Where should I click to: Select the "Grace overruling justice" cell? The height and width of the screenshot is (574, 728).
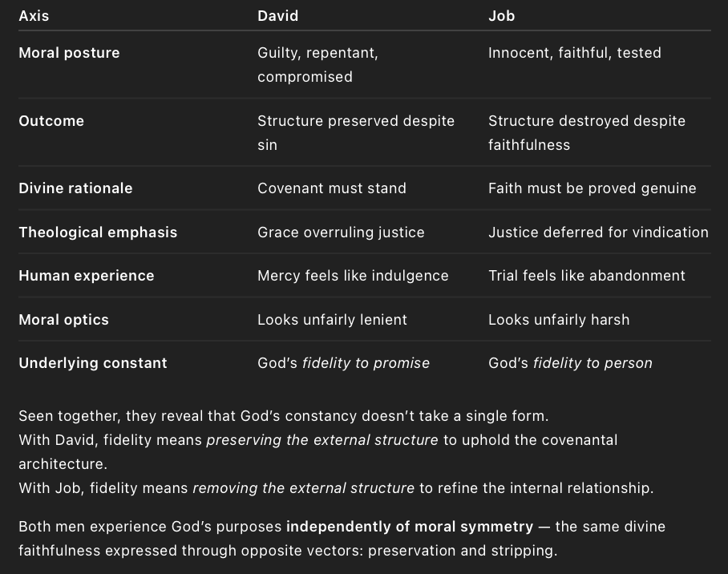(x=341, y=232)
